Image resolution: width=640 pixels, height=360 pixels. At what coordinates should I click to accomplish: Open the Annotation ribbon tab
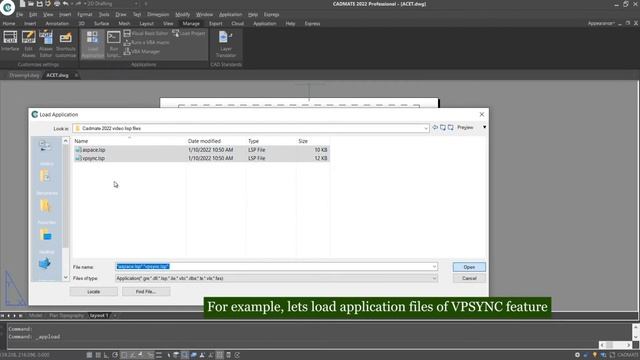point(57,23)
